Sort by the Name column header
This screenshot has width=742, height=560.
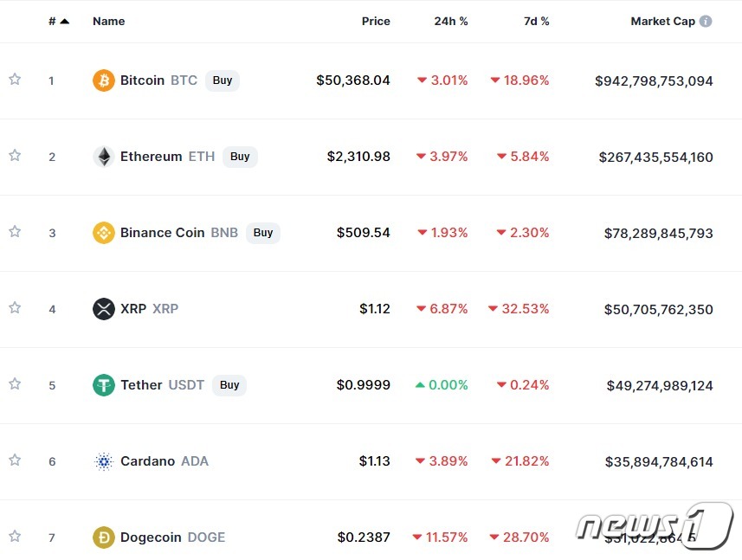108,21
